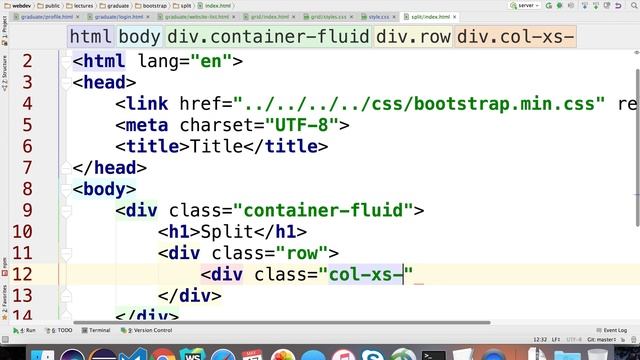Select div.container-fluid in editor breadcrumb
The height and width of the screenshot is (360, 640).
click(268, 37)
